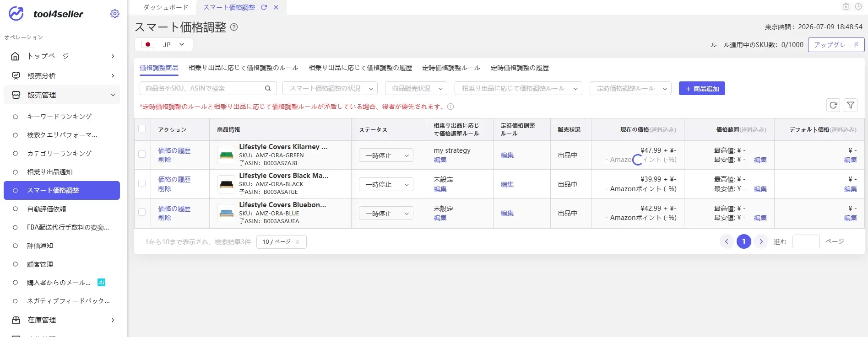Click the 在庫管理 box icon
This screenshot has width=868, height=337.
click(x=16, y=320)
